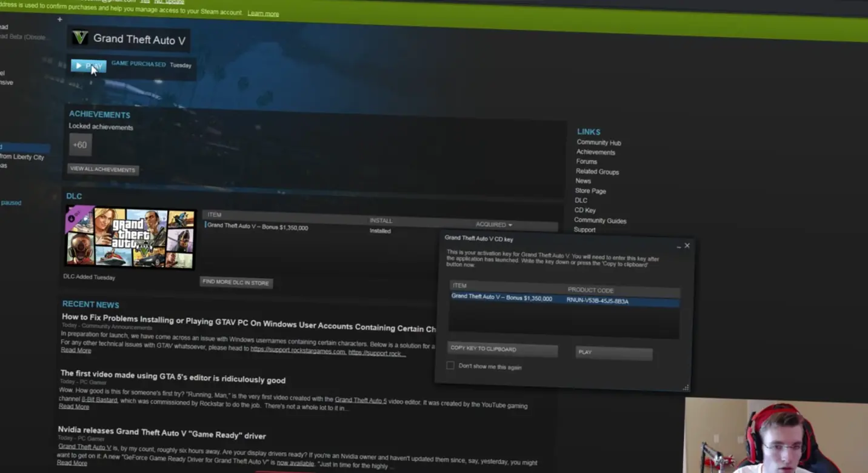Open the GTA 5's editor video headline

click(173, 377)
